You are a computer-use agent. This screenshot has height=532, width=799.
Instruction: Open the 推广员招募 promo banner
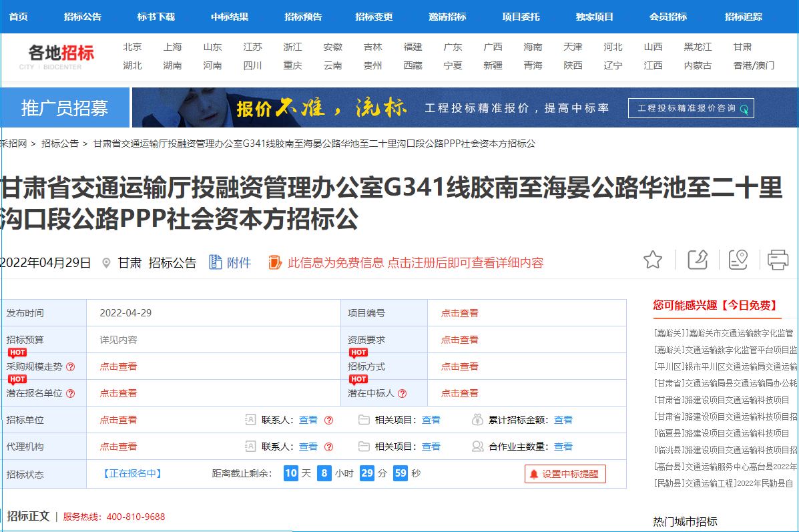[65, 108]
